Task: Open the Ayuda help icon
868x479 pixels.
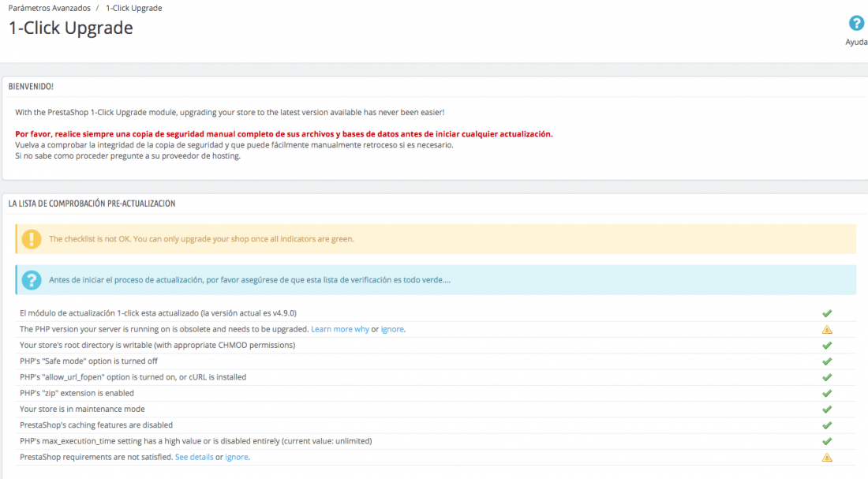Action: 856,23
